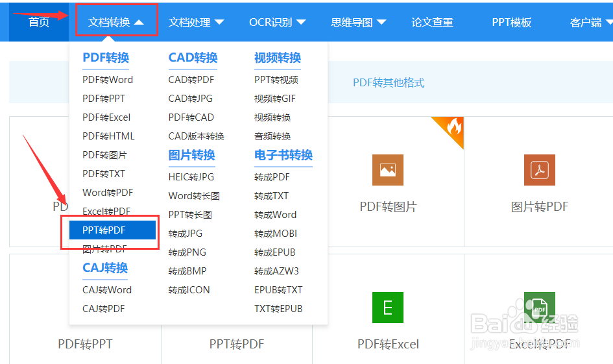
Task: Choose PDF转CAD from the menu
Action: pyautogui.click(x=191, y=117)
